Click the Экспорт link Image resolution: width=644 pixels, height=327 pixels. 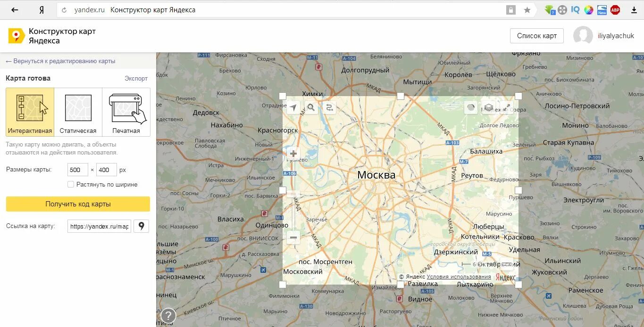(x=136, y=79)
